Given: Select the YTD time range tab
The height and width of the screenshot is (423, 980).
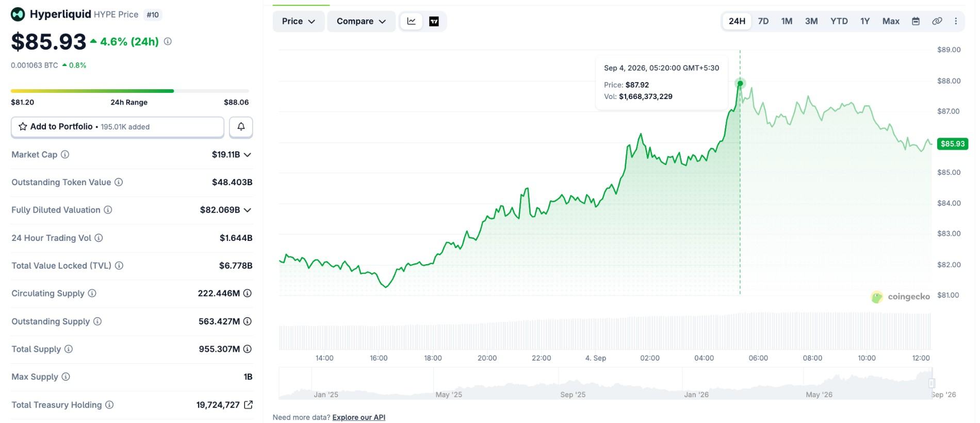Looking at the screenshot, I should [839, 21].
